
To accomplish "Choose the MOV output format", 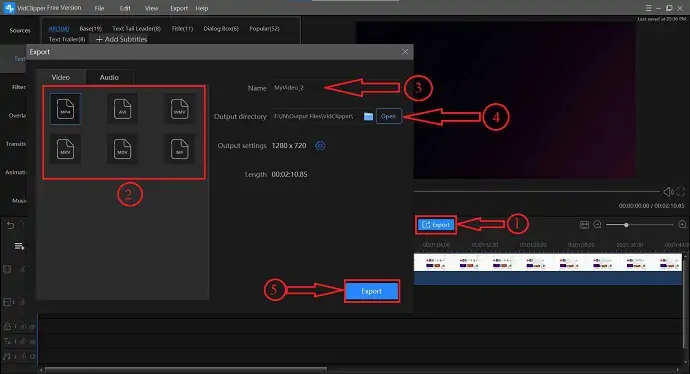I will (122, 149).
